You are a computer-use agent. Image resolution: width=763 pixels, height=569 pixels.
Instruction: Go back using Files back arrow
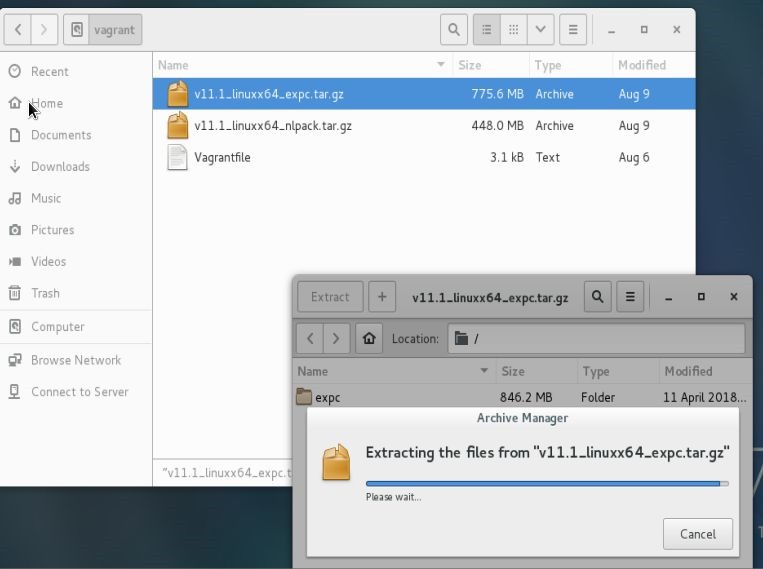18,30
